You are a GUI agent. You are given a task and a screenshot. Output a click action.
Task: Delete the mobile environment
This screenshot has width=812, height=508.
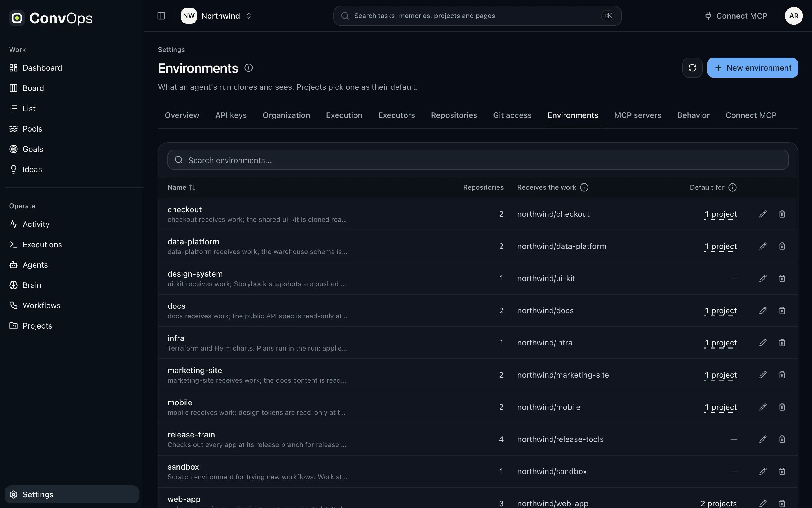click(x=782, y=407)
